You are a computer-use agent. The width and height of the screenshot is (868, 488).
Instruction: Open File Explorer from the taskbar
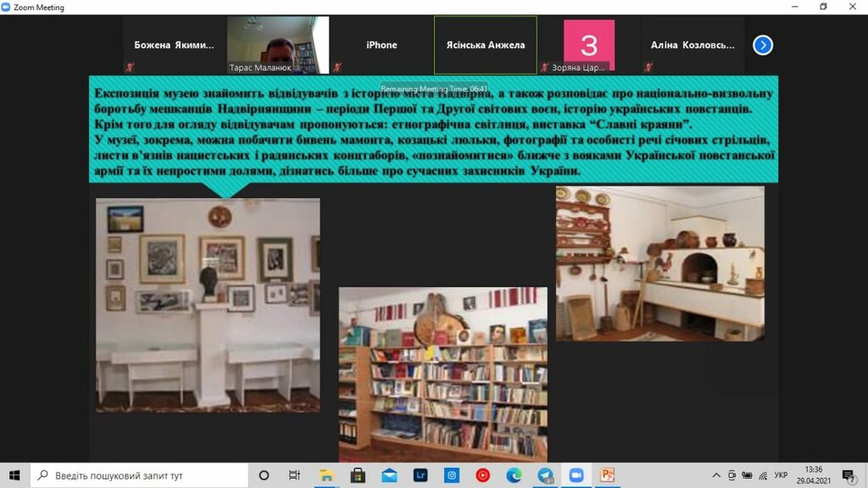click(x=327, y=475)
